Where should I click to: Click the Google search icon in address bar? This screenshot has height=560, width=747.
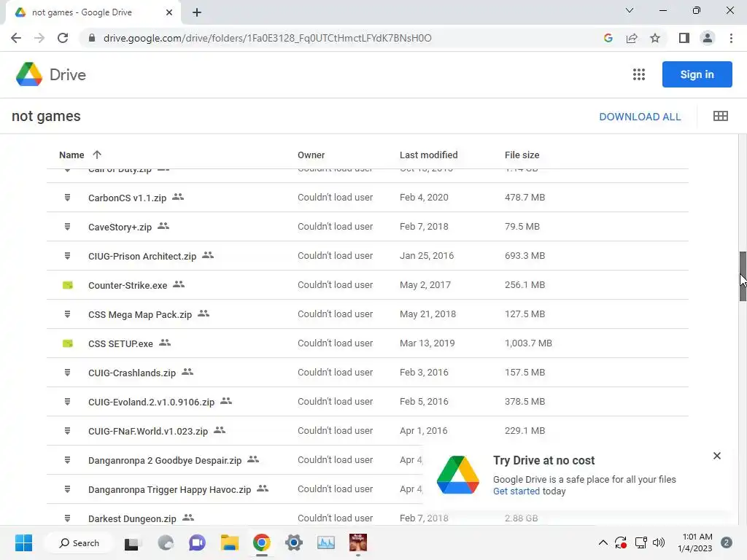[x=608, y=38]
